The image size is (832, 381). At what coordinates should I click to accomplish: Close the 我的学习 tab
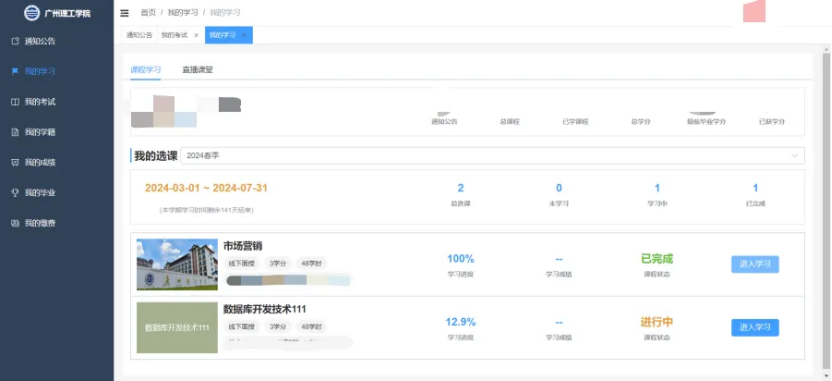(x=244, y=35)
